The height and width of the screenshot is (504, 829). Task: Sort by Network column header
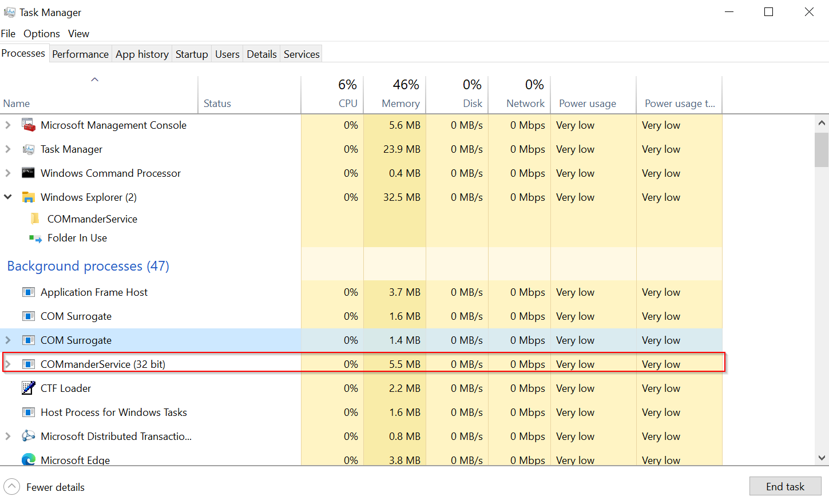[x=519, y=94]
